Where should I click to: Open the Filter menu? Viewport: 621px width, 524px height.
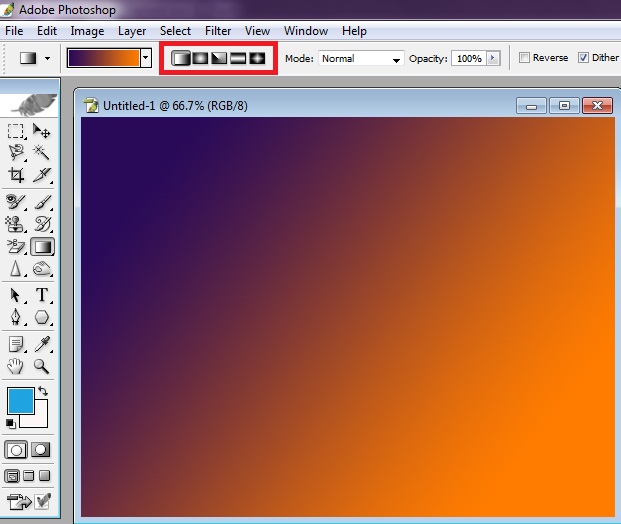tap(218, 31)
